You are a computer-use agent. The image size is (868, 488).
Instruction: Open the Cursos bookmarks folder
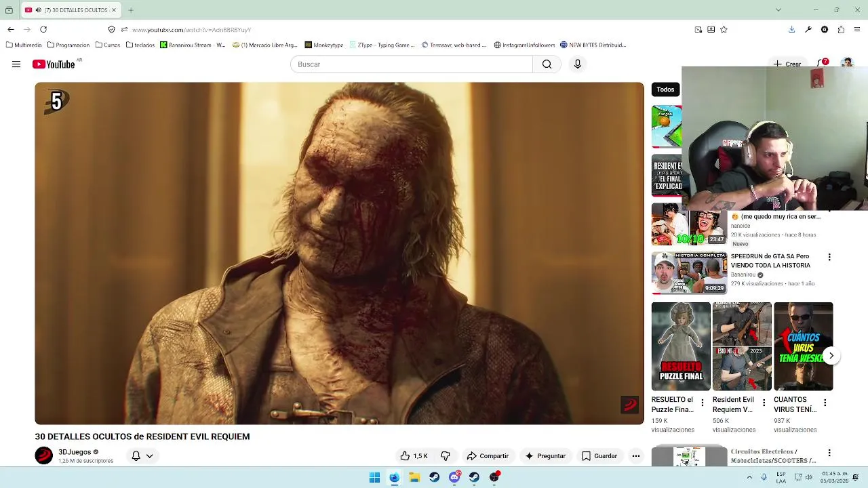coord(108,45)
